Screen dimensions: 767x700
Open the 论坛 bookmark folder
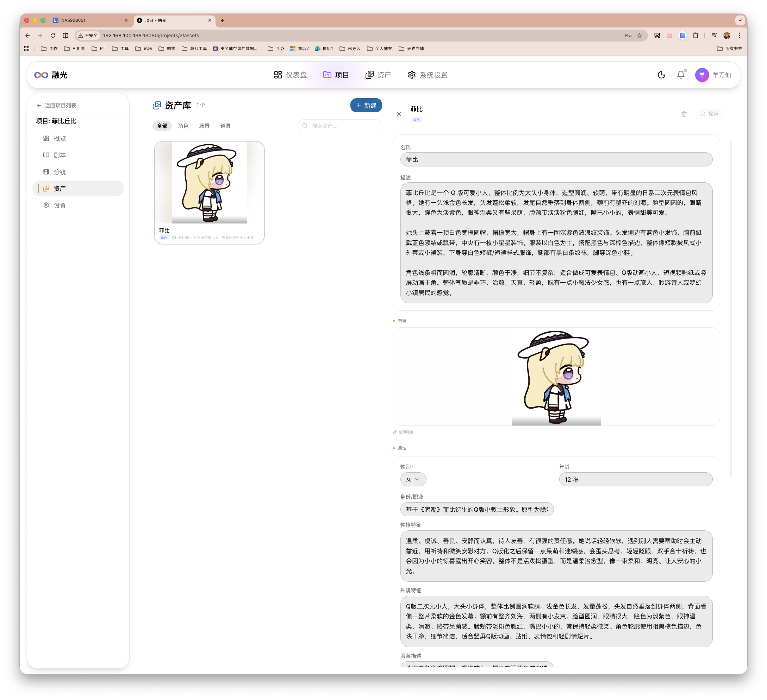click(144, 48)
